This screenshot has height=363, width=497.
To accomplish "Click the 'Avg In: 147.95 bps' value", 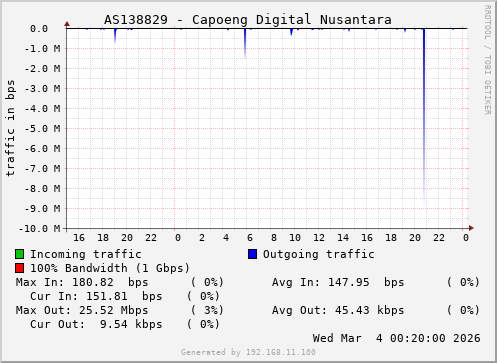I will click(x=338, y=282).
